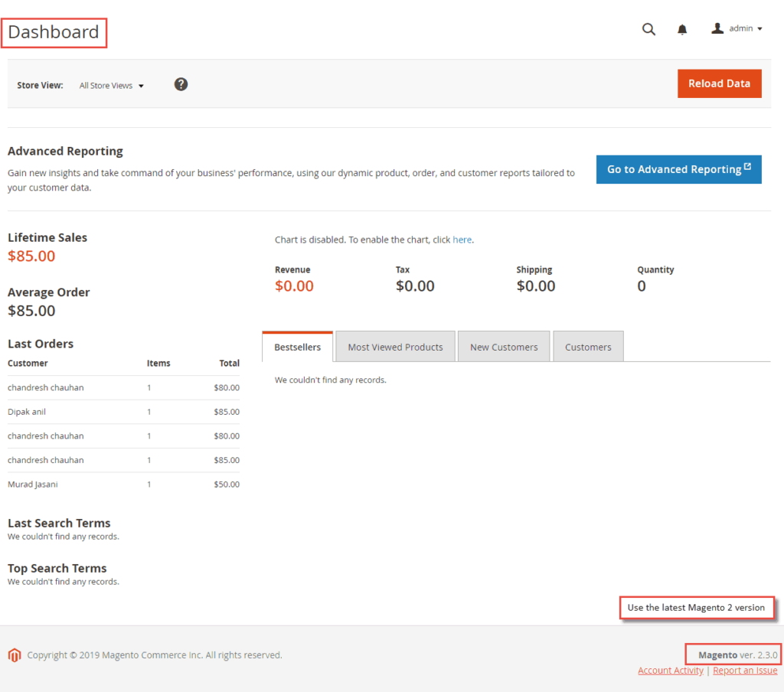Open the Store View help question mark
784x692 pixels.
[x=181, y=83]
